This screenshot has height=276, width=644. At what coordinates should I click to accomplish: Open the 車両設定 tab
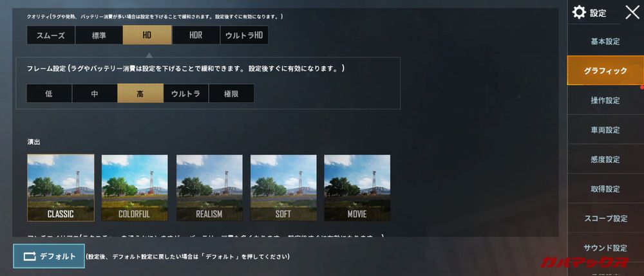point(605,130)
